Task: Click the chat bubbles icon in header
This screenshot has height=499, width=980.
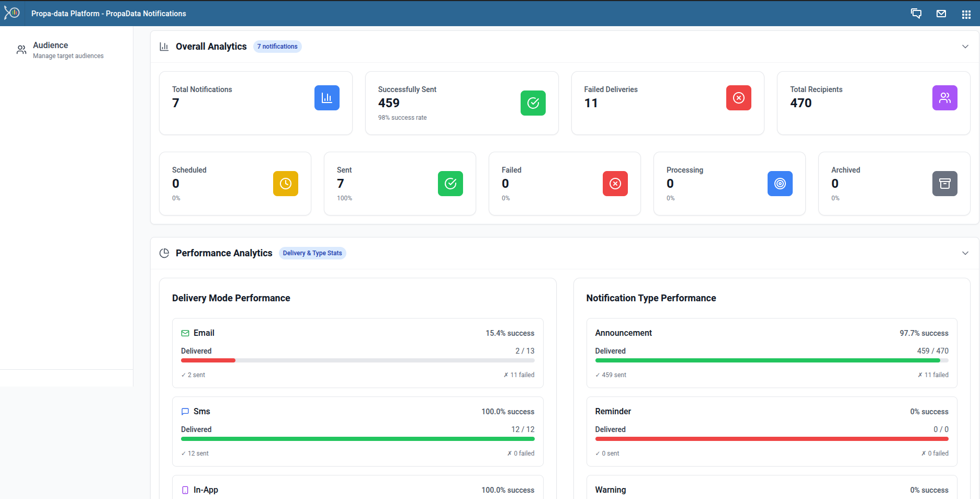Action: [916, 13]
